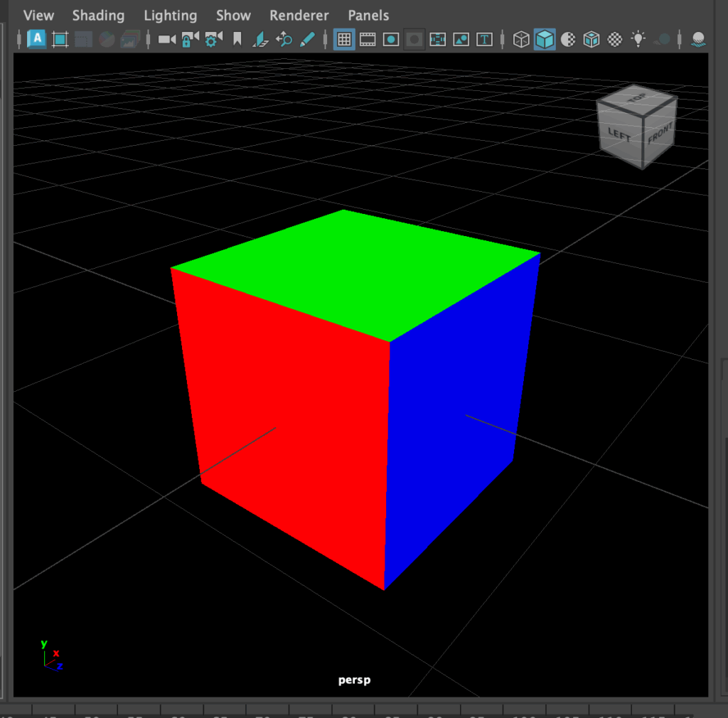Open the Lighting menu
The image size is (728, 718).
pos(170,15)
